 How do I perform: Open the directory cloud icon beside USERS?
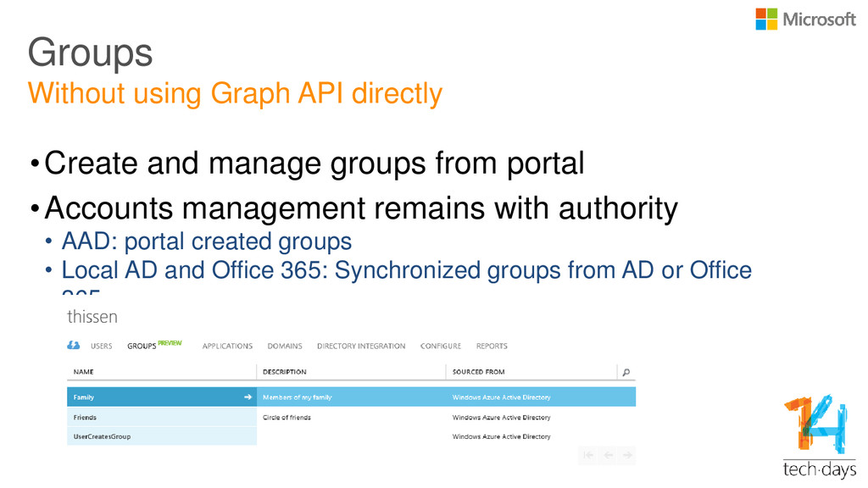[x=74, y=346]
